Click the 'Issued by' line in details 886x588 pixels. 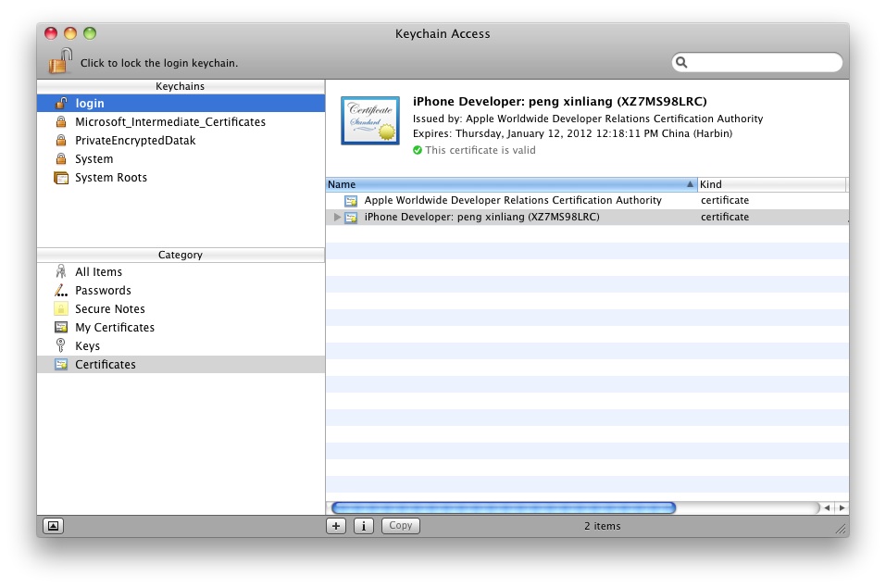[588, 119]
